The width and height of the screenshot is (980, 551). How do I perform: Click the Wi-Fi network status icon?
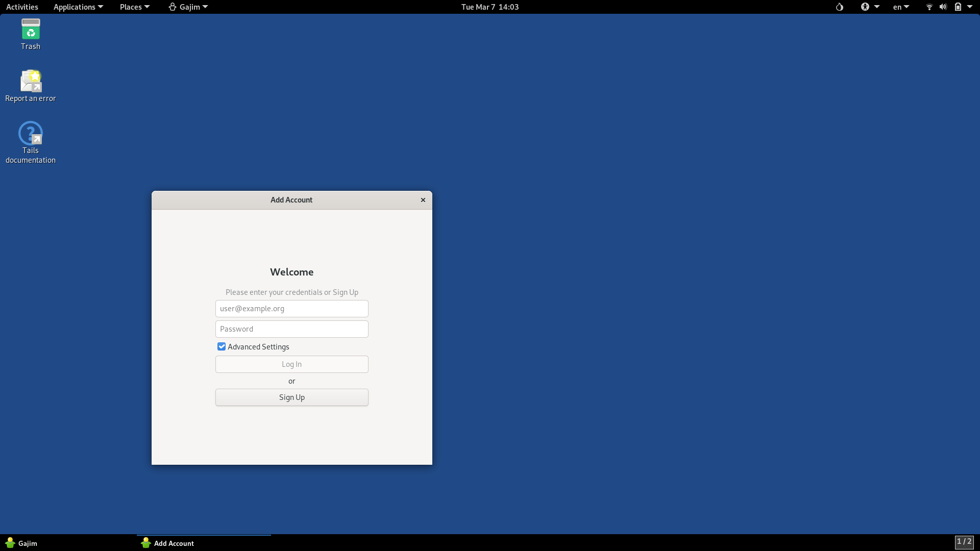[x=929, y=7]
